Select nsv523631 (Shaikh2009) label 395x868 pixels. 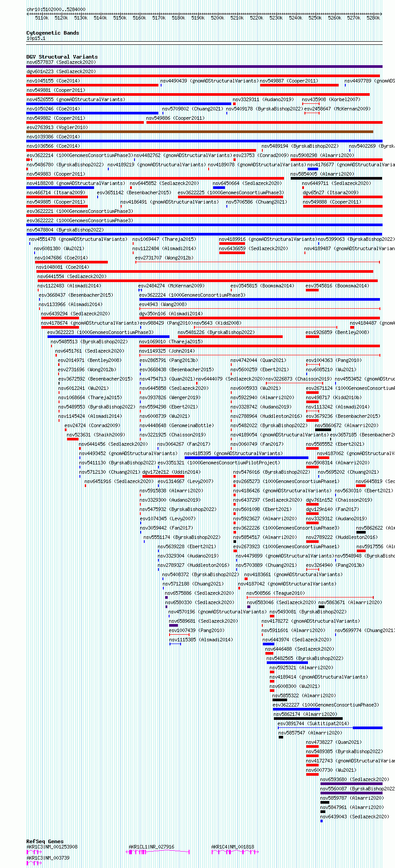coord(96,435)
